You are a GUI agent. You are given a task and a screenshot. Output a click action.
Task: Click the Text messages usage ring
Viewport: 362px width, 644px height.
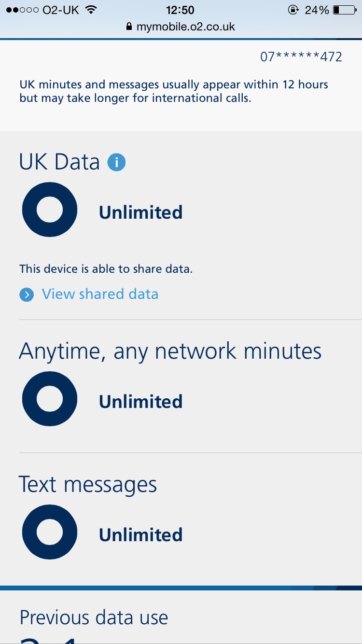50,532
